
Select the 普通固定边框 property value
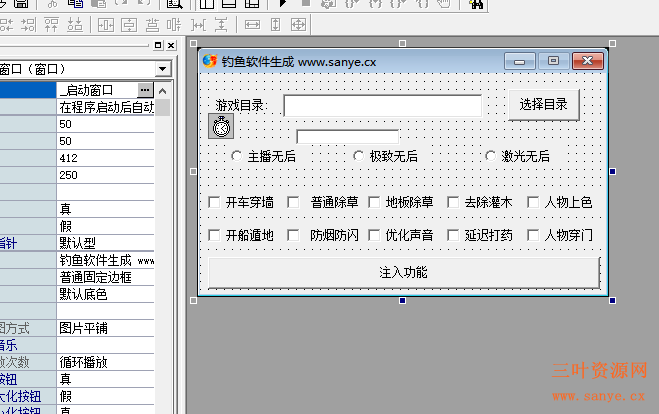pos(105,277)
